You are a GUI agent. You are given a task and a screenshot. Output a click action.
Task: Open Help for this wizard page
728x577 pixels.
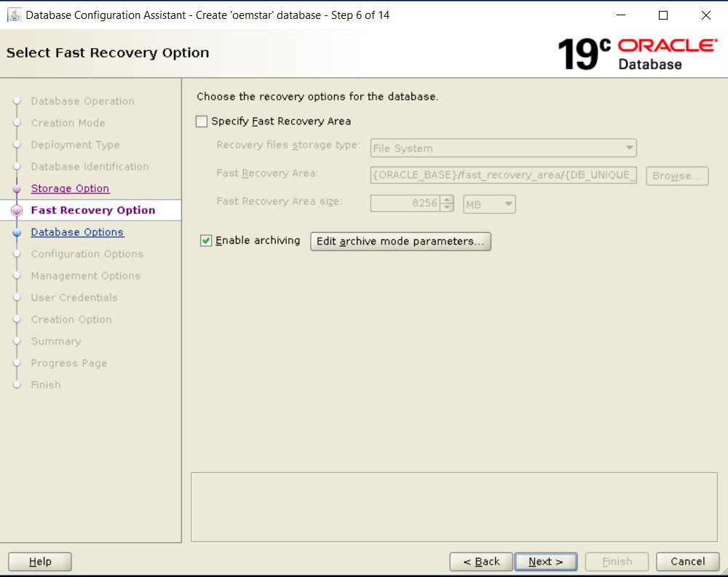click(x=40, y=561)
